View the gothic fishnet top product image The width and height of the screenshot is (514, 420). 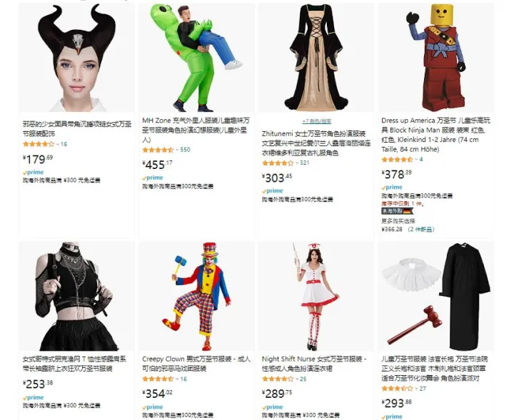coord(76,296)
